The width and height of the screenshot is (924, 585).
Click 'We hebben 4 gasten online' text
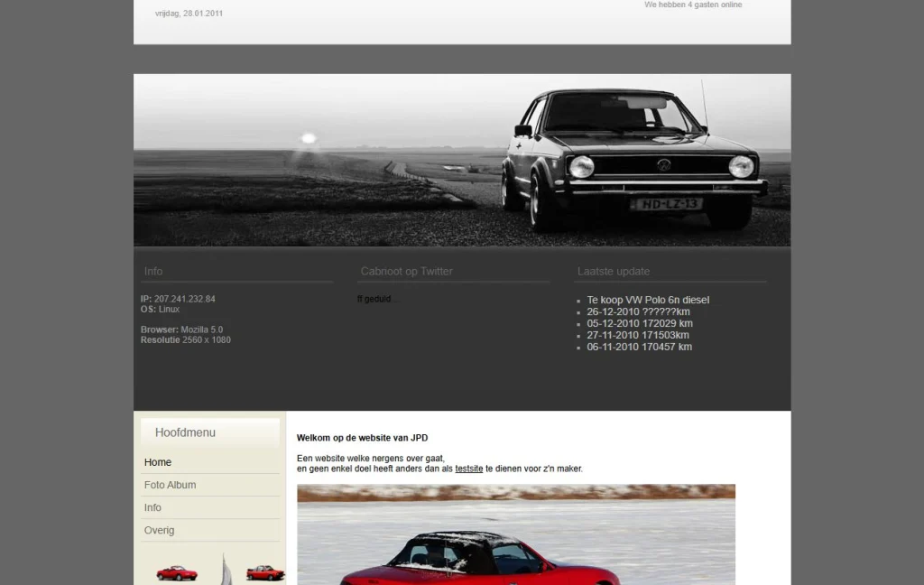[693, 5]
